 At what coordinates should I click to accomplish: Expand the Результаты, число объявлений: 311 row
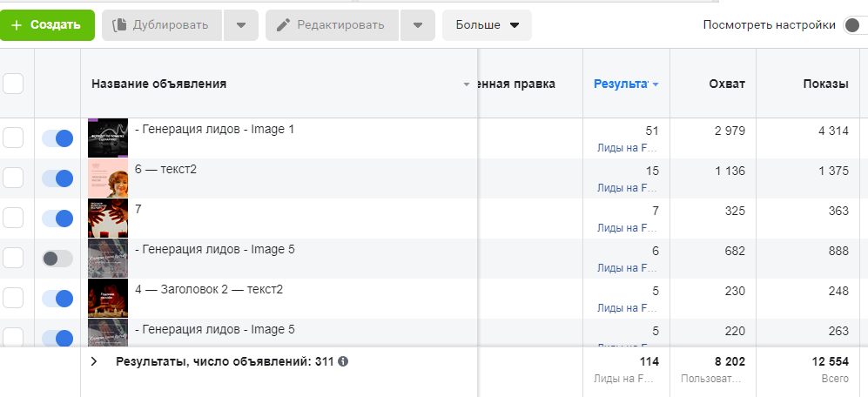pyautogui.click(x=93, y=361)
